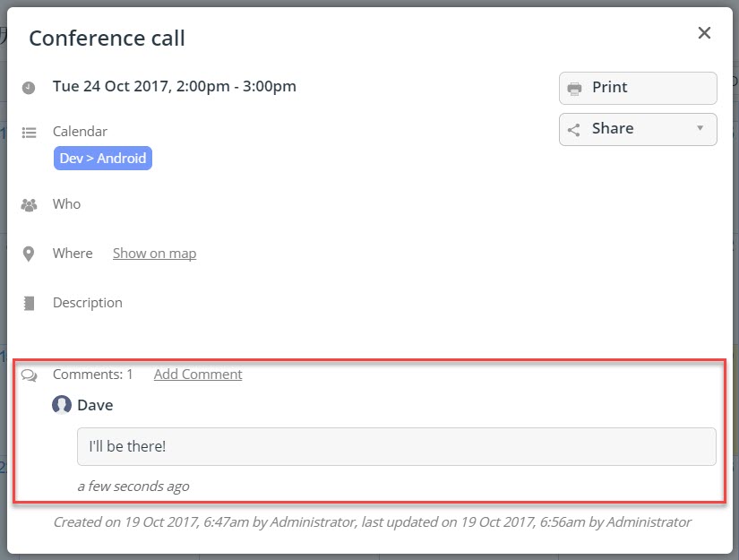
Task: Close the Conference call dialog
Action: (x=704, y=33)
